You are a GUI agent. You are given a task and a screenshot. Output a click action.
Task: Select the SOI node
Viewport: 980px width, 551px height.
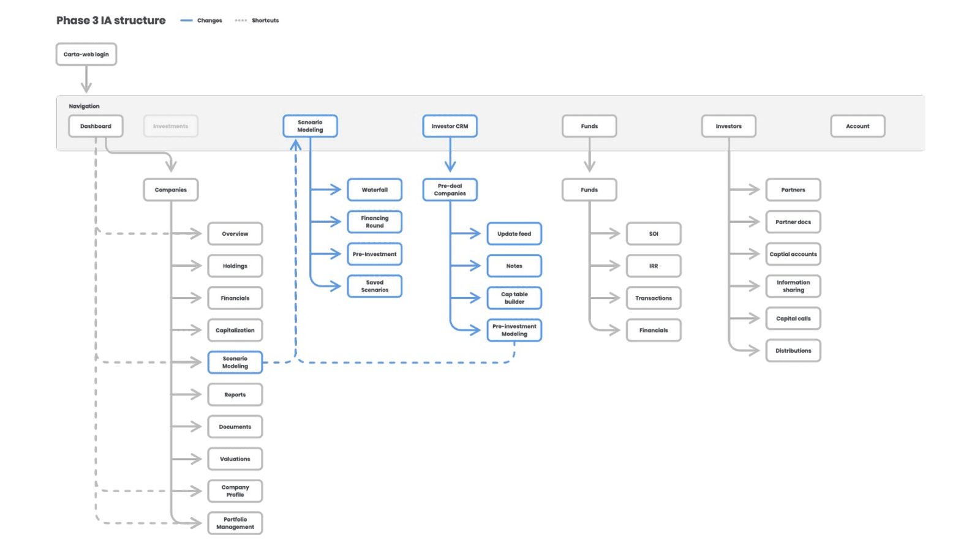point(654,234)
